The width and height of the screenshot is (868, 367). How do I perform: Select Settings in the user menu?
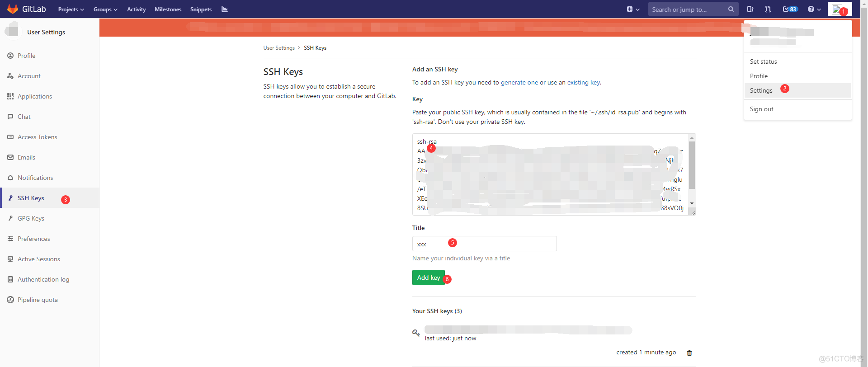tap(761, 90)
